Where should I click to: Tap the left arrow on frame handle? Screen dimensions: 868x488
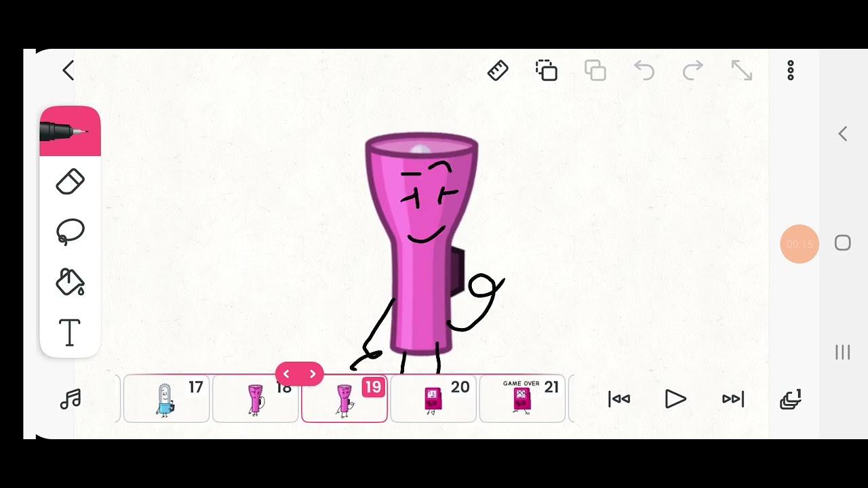(286, 374)
